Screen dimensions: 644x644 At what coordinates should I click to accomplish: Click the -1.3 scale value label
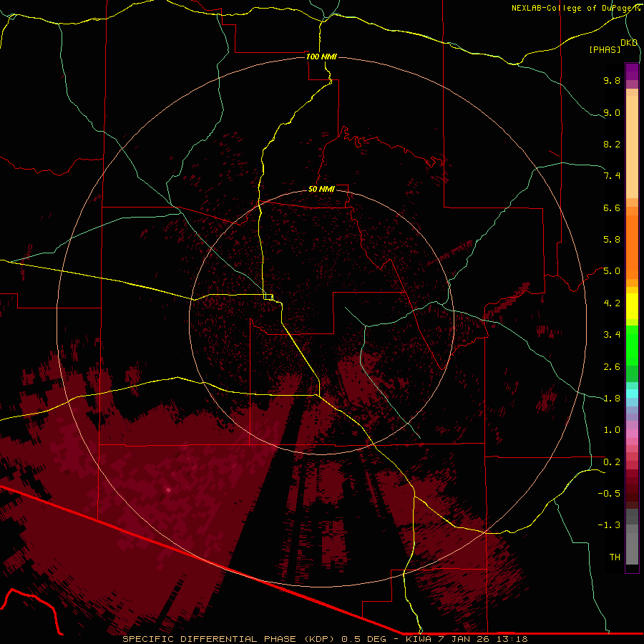[609, 525]
